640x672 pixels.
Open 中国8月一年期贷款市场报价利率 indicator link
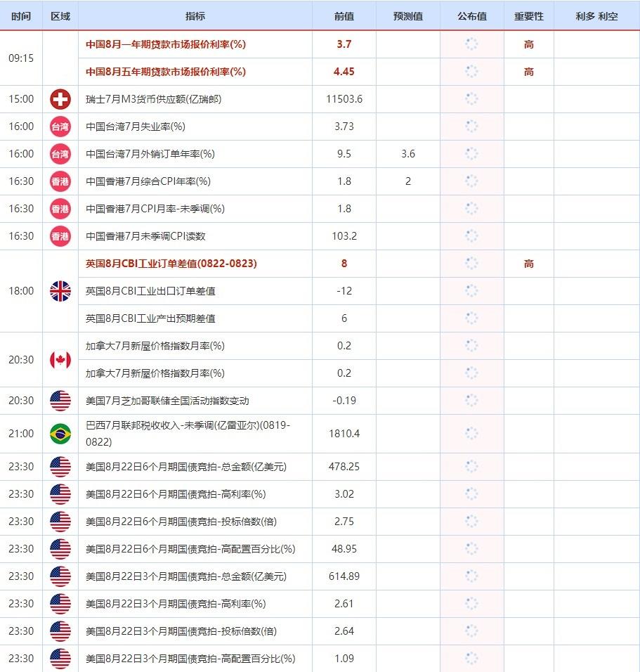pos(165,44)
